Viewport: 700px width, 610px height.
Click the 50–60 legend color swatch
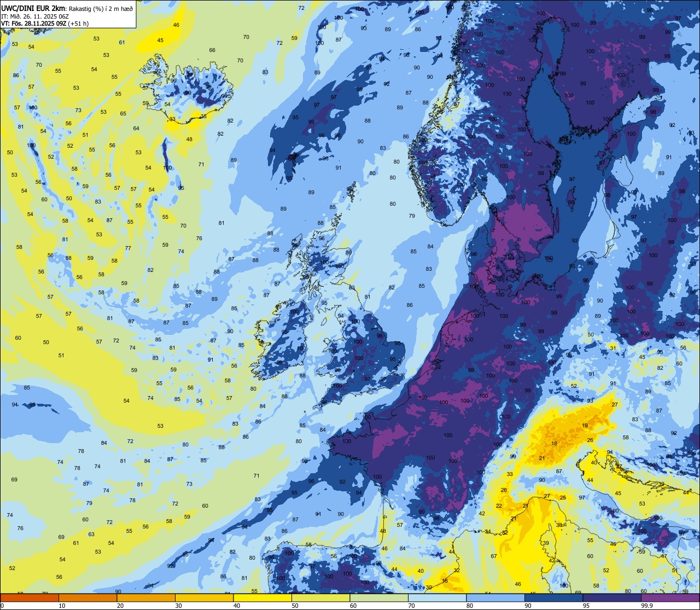(x=320, y=597)
